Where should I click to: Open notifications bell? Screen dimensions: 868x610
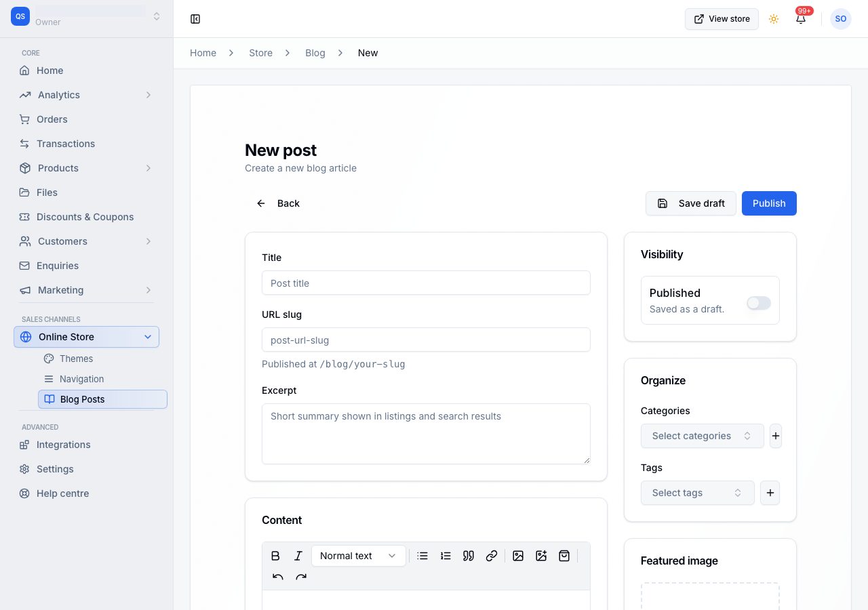tap(801, 19)
